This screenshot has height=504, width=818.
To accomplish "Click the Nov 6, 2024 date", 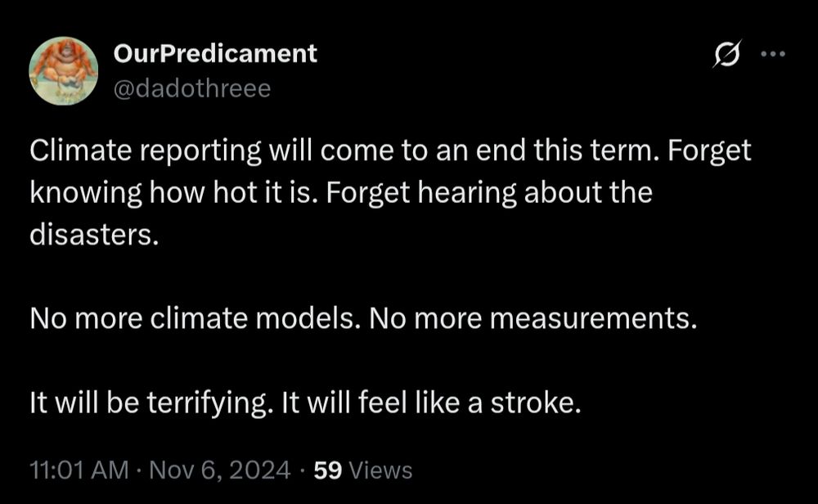I will click(x=219, y=470).
